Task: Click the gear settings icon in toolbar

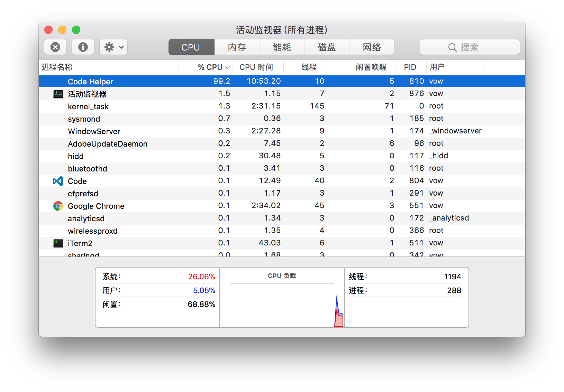Action: click(110, 47)
